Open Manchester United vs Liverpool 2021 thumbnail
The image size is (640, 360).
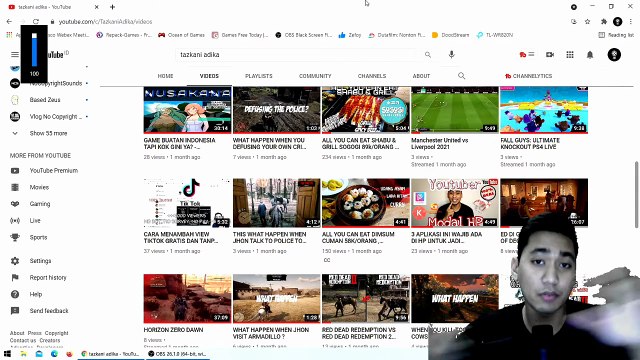click(455, 110)
